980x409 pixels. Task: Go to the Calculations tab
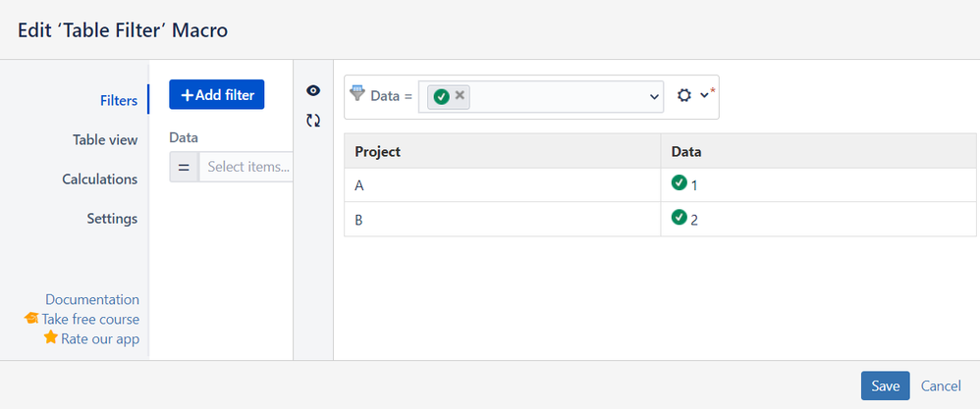pos(99,179)
